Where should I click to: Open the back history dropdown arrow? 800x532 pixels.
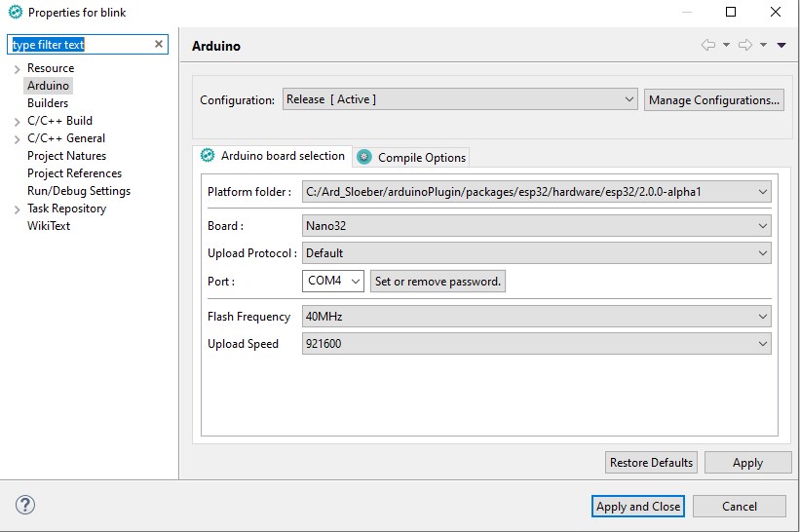tap(726, 45)
